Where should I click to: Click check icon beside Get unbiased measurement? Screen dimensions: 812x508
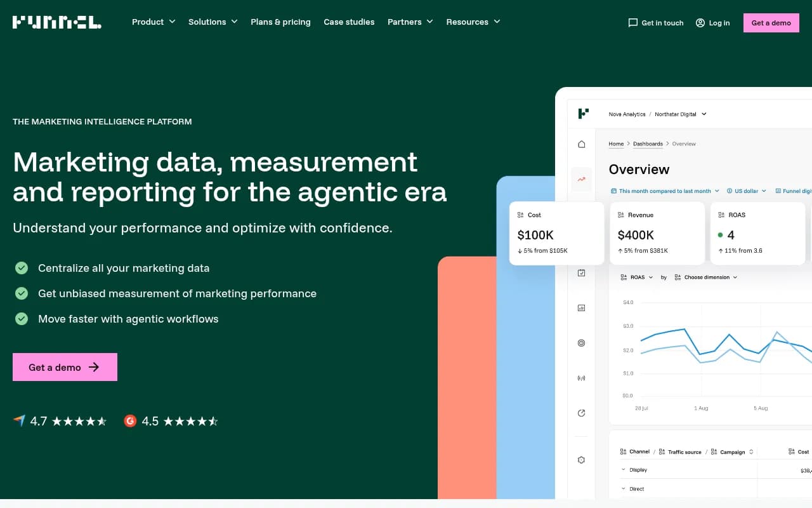(22, 293)
